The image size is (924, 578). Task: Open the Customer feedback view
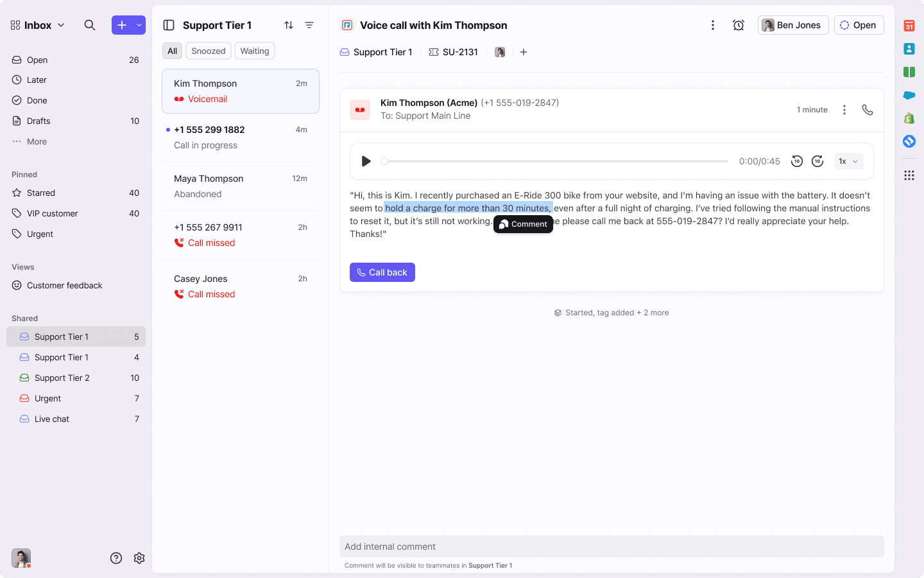click(65, 285)
